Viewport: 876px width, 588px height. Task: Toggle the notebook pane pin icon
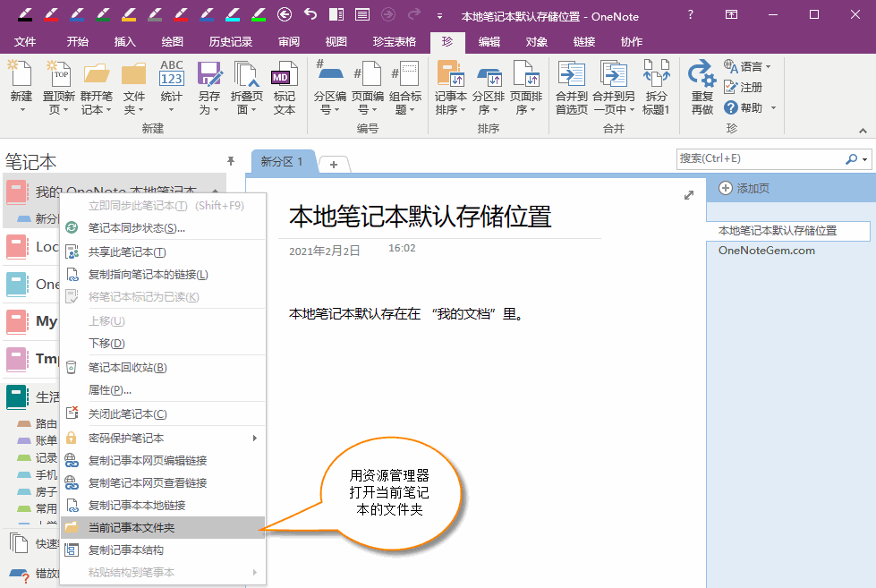tap(231, 161)
